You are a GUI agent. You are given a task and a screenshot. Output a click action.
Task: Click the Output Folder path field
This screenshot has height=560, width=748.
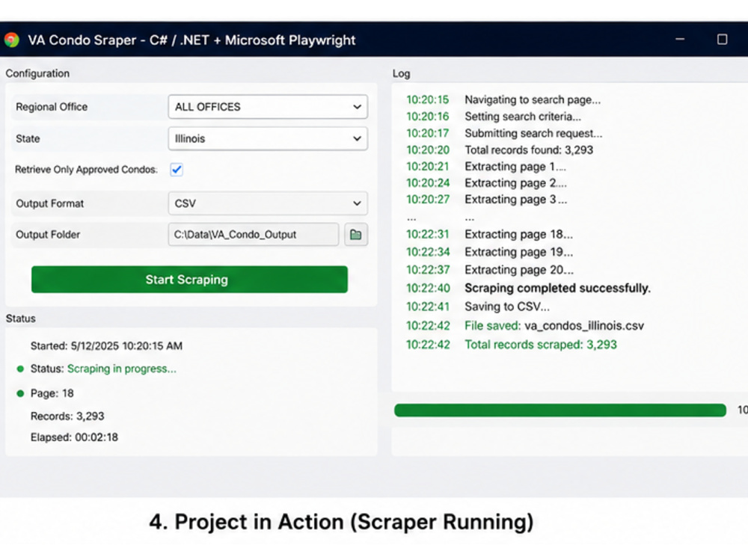tap(254, 235)
